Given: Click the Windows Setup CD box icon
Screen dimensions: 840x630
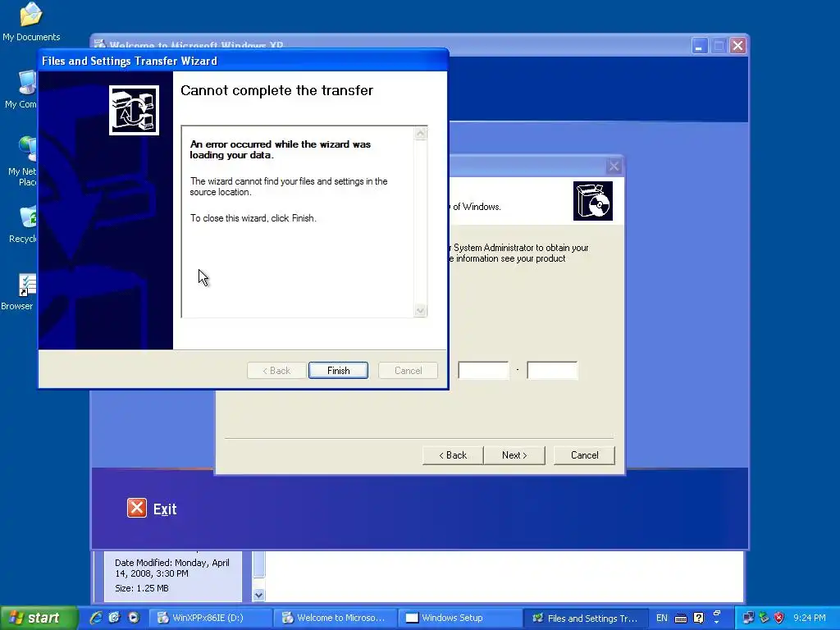Looking at the screenshot, I should pos(593,201).
